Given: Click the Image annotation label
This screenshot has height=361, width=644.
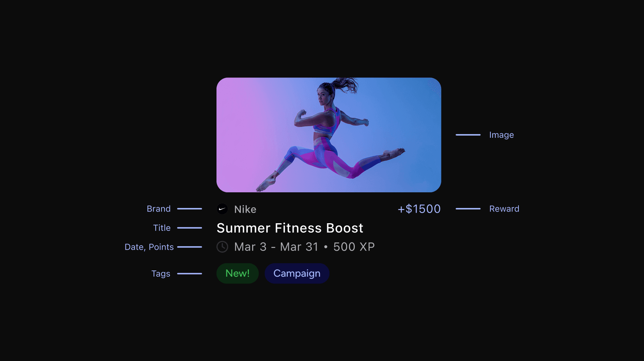Looking at the screenshot, I should (x=501, y=135).
